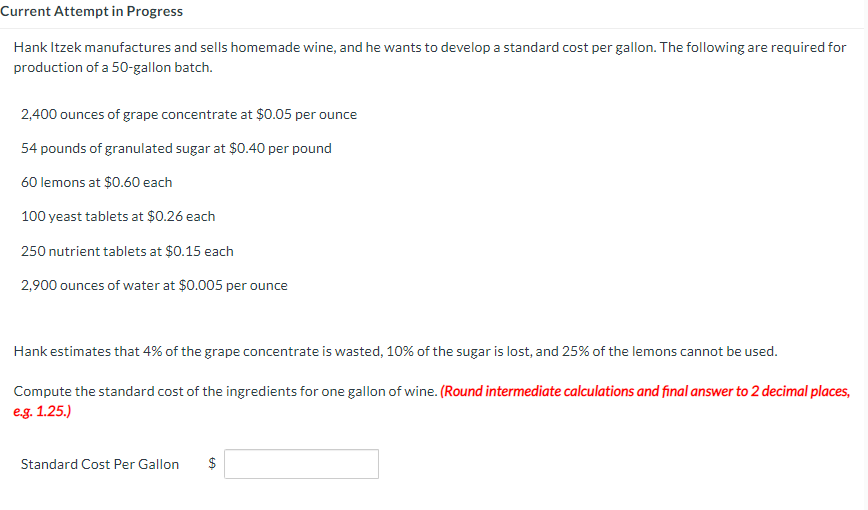Click the 60 lemons ingredient line
This screenshot has width=868, height=510.
(96, 182)
